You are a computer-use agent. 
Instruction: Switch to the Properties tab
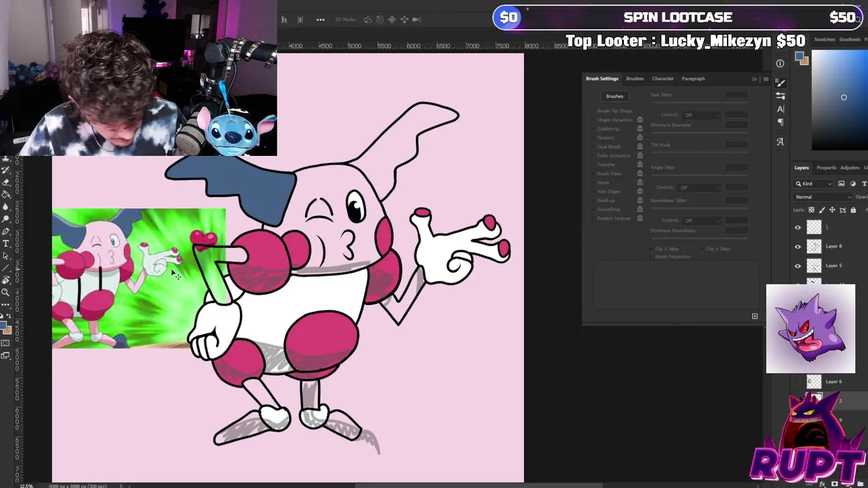pyautogui.click(x=827, y=167)
